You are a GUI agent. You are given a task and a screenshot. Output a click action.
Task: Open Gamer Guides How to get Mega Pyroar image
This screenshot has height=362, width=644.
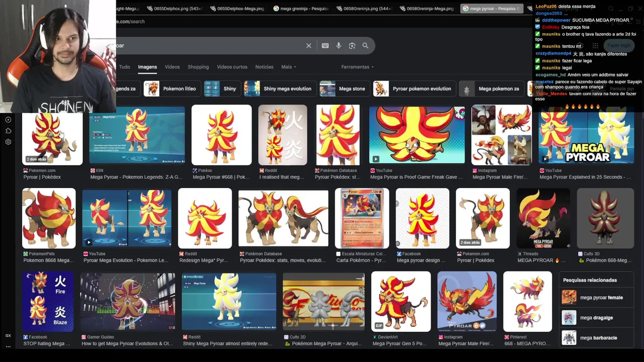pos(128,302)
